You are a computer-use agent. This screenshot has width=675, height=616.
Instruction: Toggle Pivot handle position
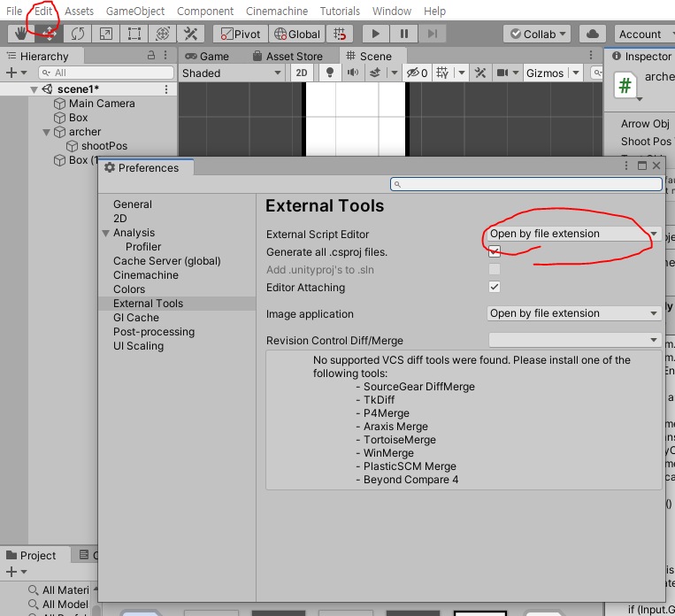pos(241,34)
